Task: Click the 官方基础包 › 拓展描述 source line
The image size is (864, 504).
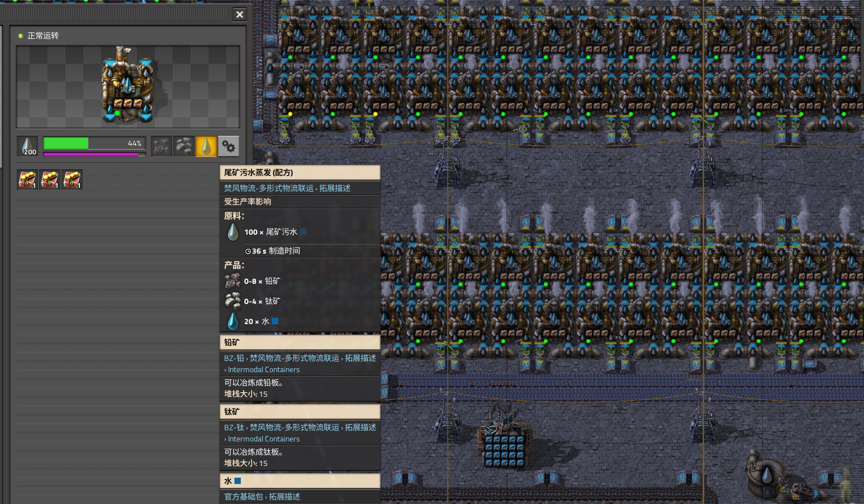Action: (x=262, y=497)
